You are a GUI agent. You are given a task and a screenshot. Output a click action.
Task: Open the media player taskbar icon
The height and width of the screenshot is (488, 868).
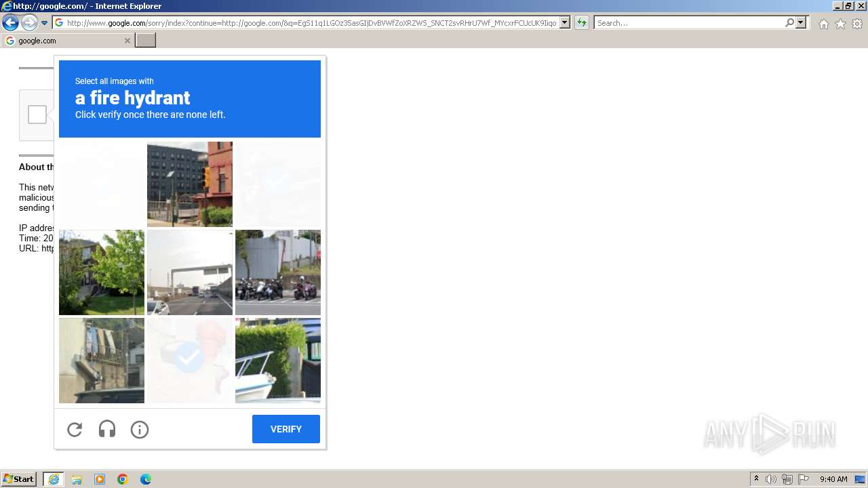pos(100,479)
